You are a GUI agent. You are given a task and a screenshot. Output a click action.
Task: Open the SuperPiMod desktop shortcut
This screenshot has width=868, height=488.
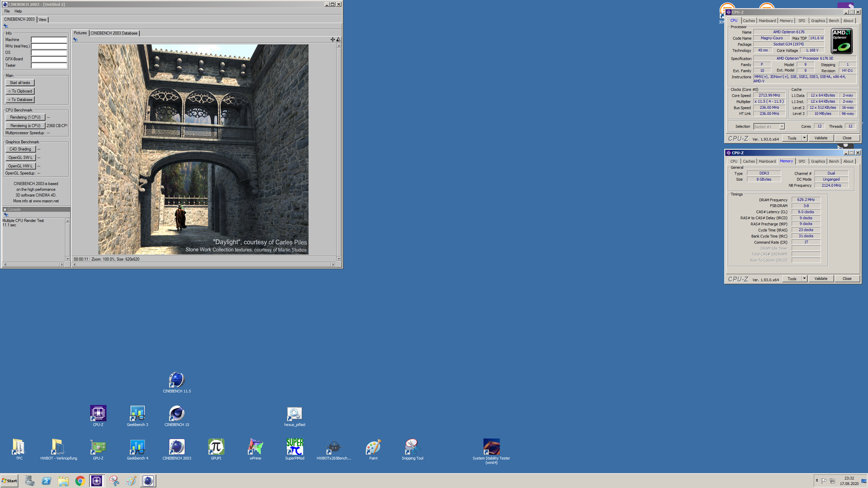(x=295, y=449)
